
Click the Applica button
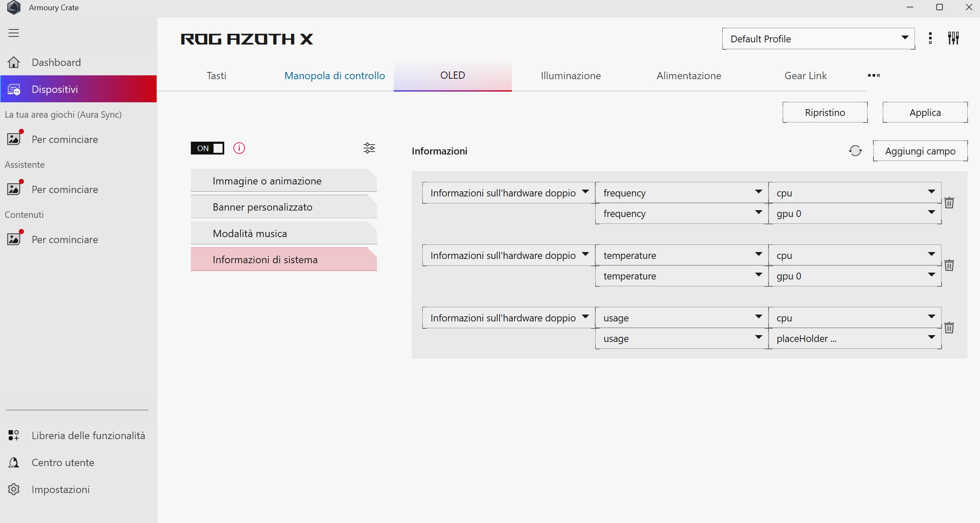tap(925, 112)
